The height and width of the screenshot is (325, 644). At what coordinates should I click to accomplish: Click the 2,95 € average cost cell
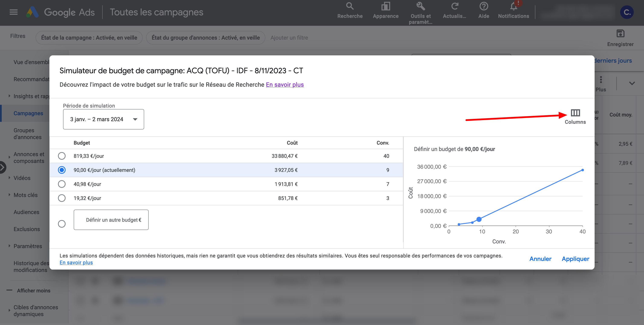coord(625,144)
